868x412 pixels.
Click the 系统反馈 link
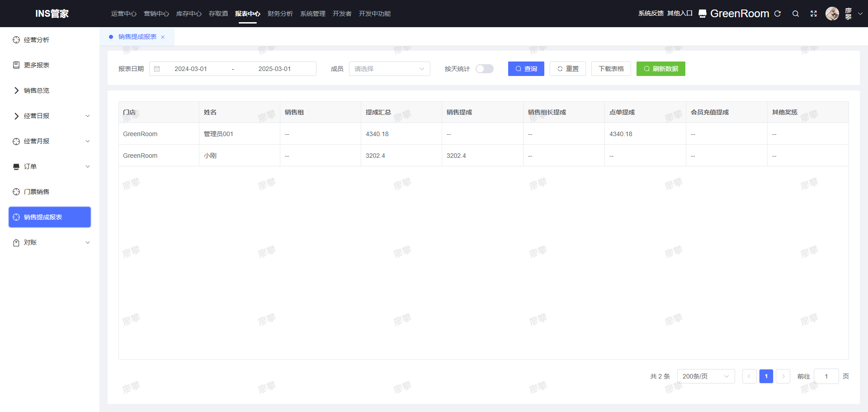(x=651, y=14)
